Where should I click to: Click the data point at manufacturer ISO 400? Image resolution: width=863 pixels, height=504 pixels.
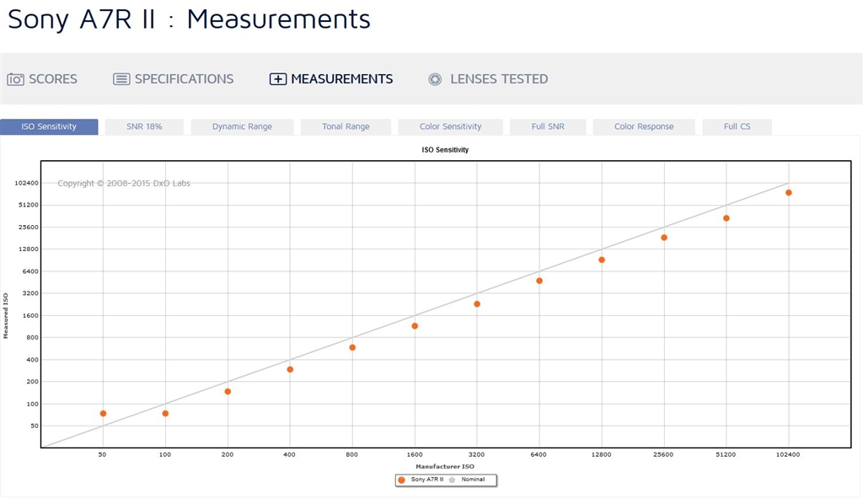coord(290,370)
